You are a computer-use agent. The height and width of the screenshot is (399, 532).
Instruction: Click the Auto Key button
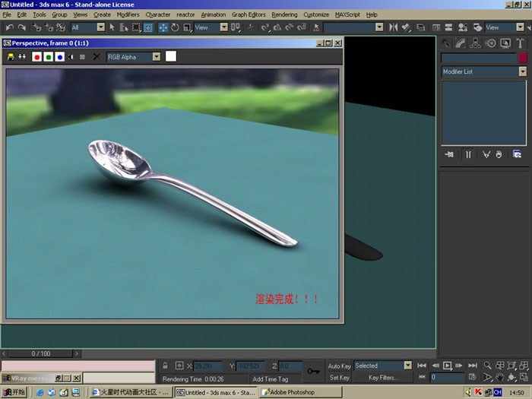339,366
